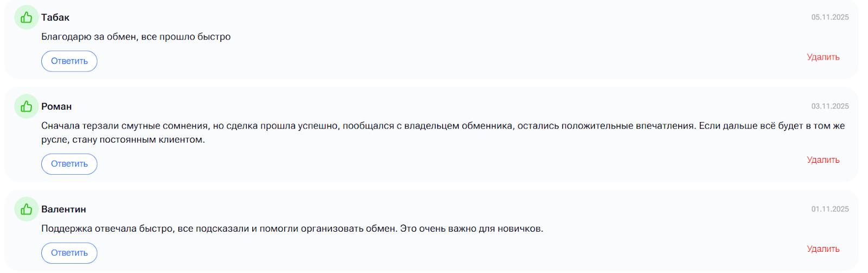Delete Табак's review via Удалить
The image size is (868, 273).
tap(823, 57)
